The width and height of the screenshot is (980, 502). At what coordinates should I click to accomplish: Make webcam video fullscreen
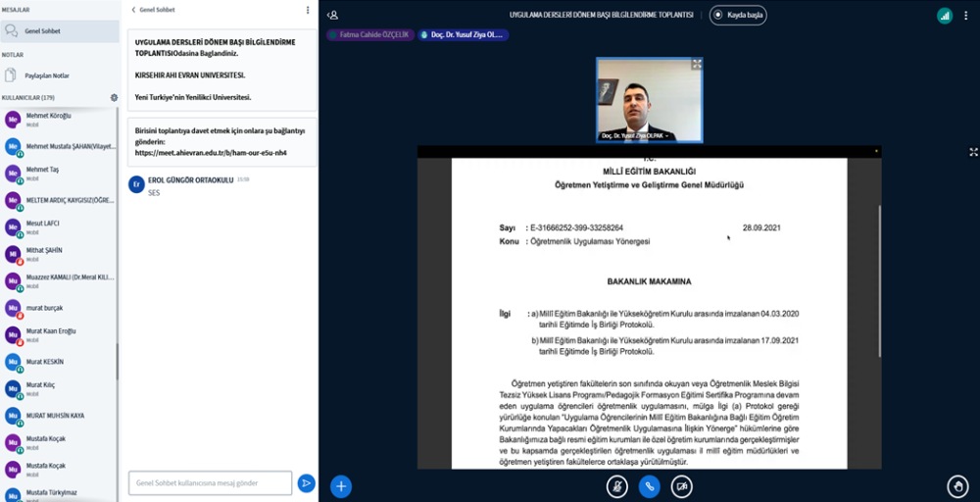point(696,64)
